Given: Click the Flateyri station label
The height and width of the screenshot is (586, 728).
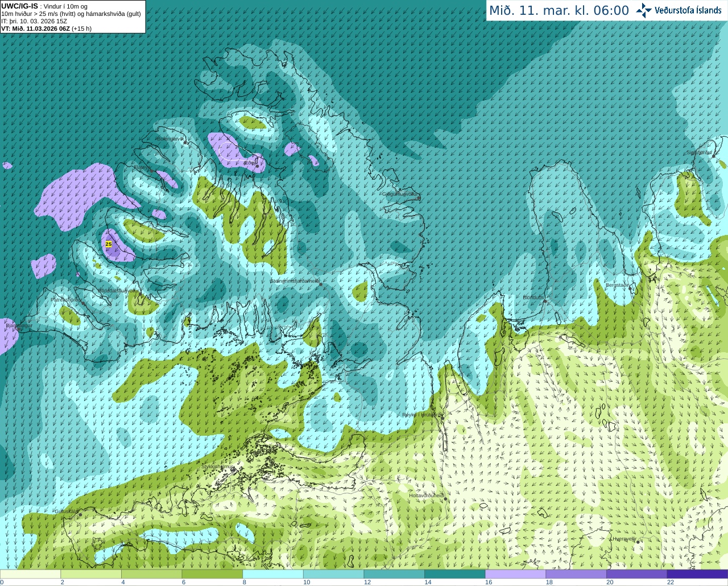Looking at the screenshot, I should pos(141,167).
